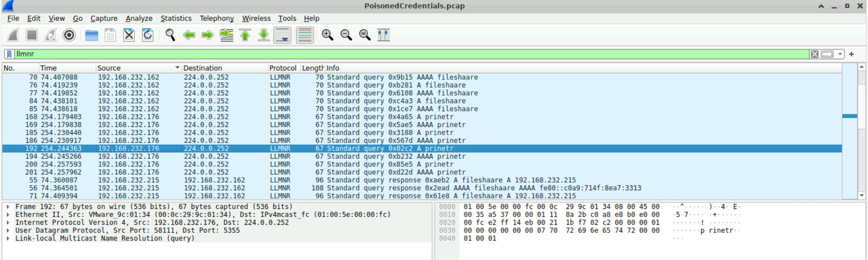The height and width of the screenshot is (260, 868).
Task: Open the Wireless menu
Action: [x=256, y=19]
